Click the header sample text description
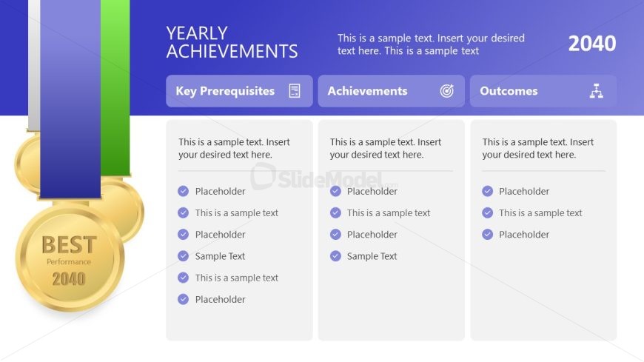Viewport: 644px width, 362px height. (x=431, y=44)
